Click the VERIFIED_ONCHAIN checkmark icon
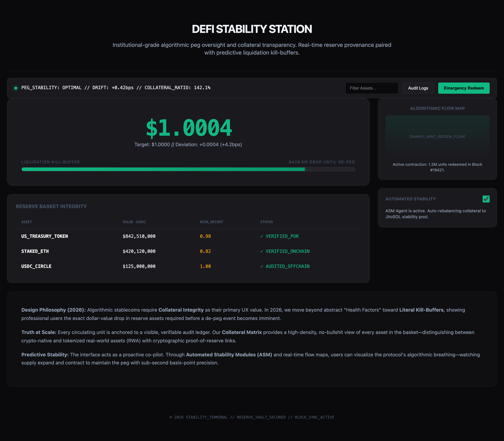 coord(262,251)
